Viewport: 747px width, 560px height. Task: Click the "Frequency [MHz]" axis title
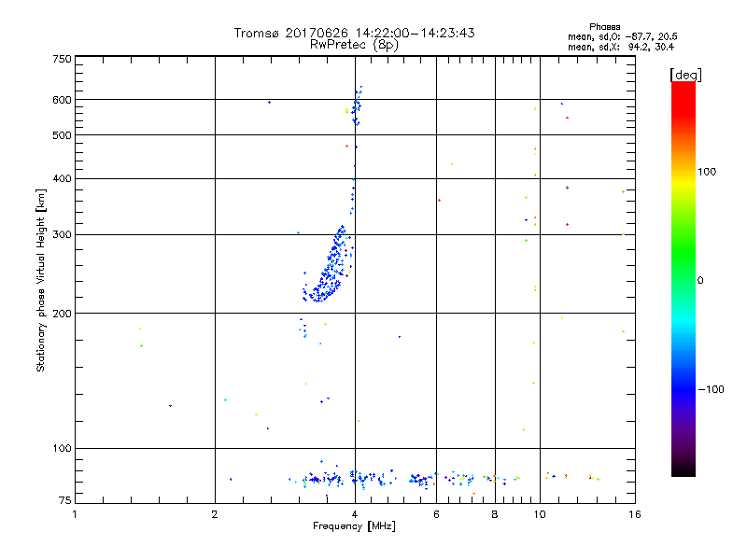point(354,525)
